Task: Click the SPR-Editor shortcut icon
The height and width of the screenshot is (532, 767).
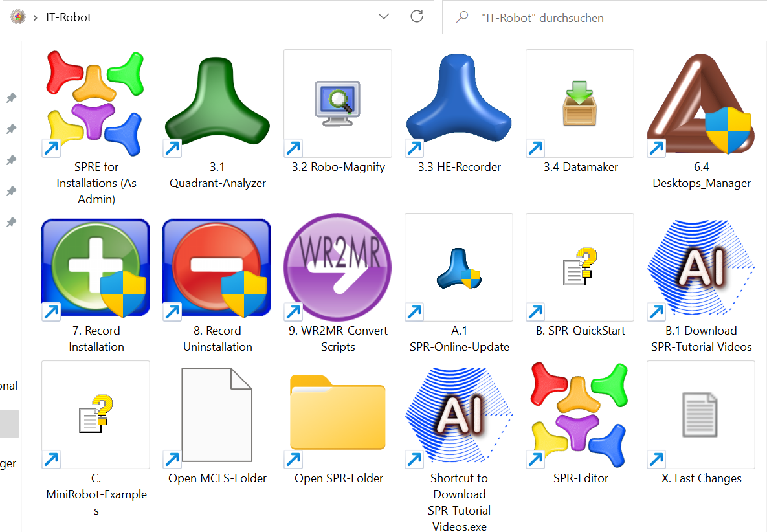Action: coord(580,415)
